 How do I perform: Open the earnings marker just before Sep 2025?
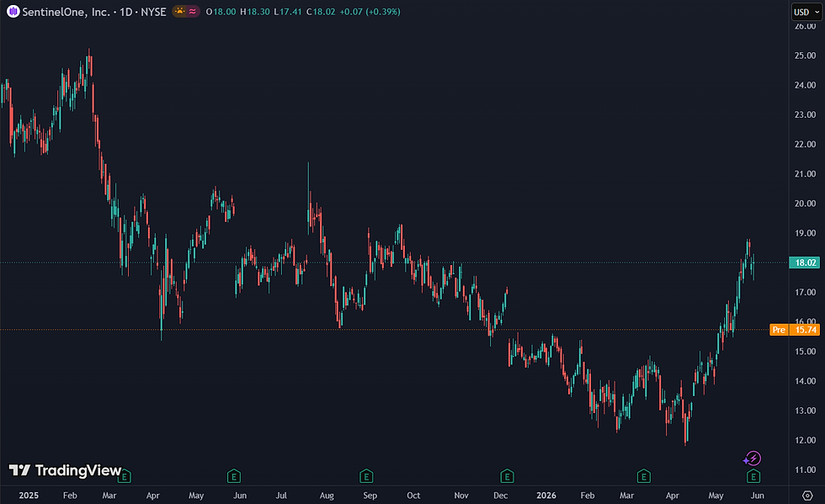coord(366,476)
